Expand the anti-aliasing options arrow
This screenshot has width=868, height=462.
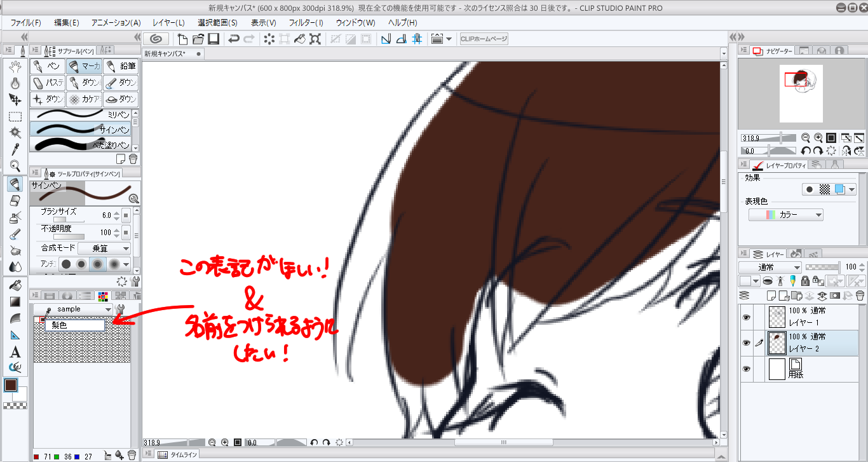(126, 264)
